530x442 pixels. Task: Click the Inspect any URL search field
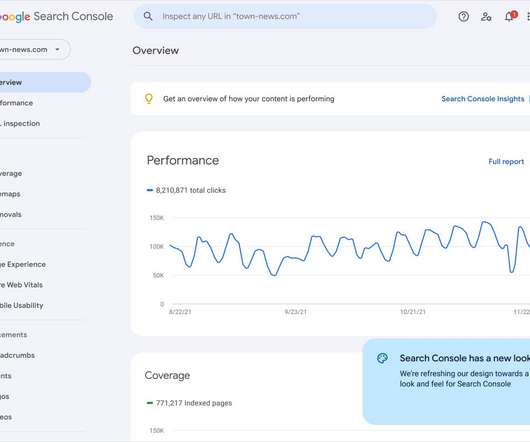tap(285, 16)
